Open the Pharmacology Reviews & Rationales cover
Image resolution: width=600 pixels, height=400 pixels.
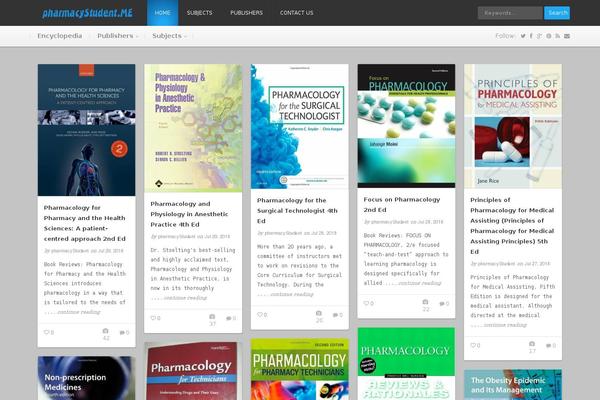(x=406, y=364)
